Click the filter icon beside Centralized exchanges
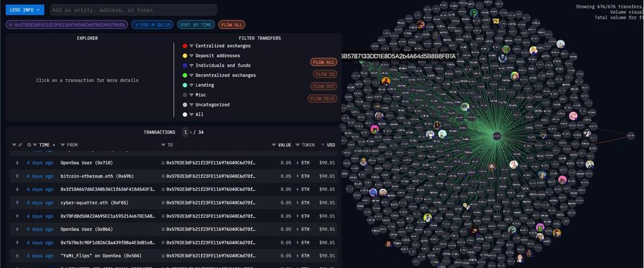The width and height of the screenshot is (644, 268). pyautogui.click(x=191, y=46)
